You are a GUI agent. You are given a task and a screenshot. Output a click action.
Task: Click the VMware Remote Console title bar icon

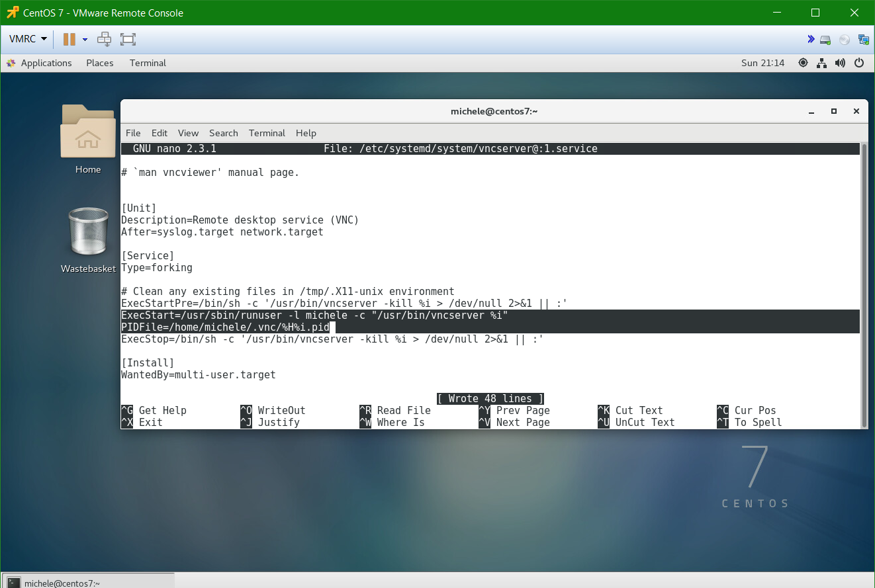pyautogui.click(x=13, y=13)
